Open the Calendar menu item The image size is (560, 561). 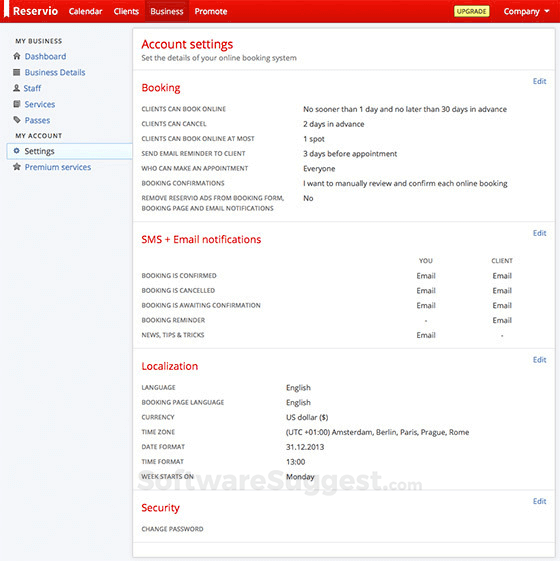(x=86, y=11)
